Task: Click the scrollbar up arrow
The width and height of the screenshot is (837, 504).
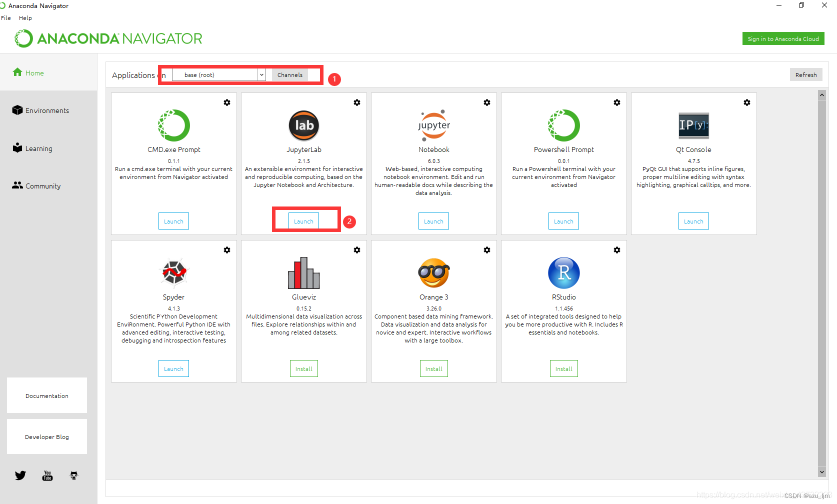Action: point(822,95)
